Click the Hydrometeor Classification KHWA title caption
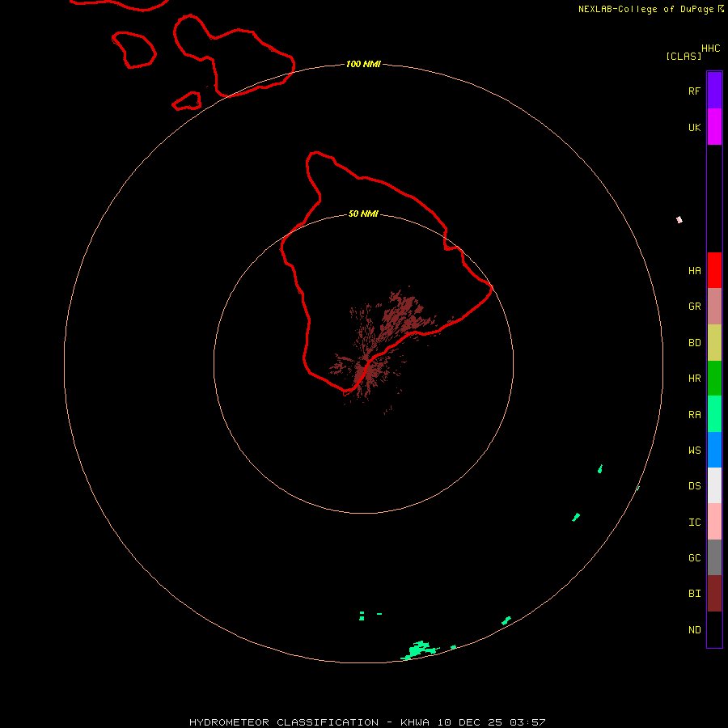Image resolution: width=728 pixels, height=728 pixels. point(367,722)
